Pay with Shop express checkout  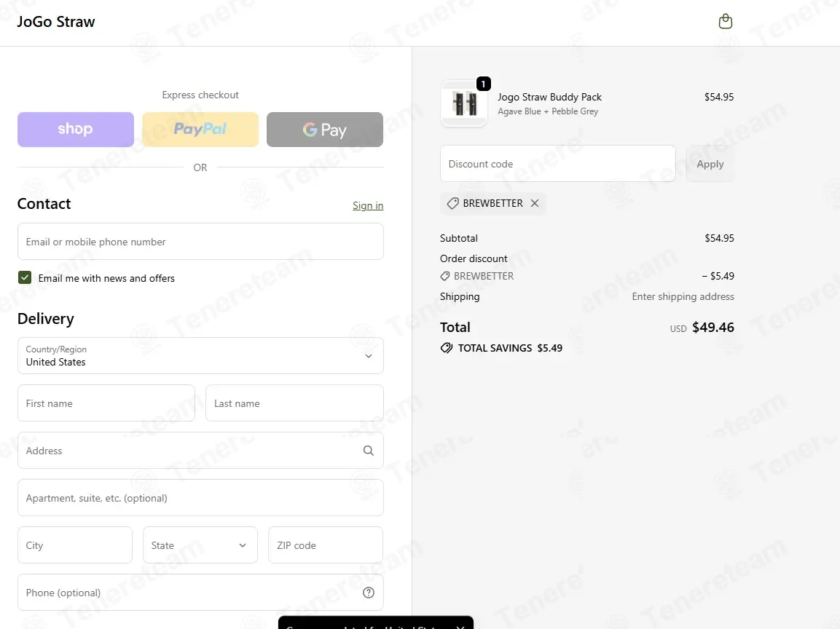76,130
